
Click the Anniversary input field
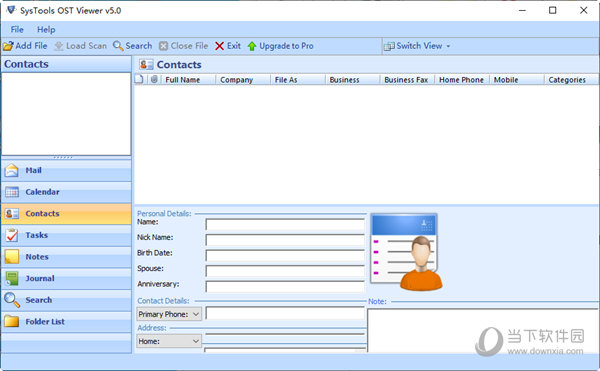pos(285,286)
